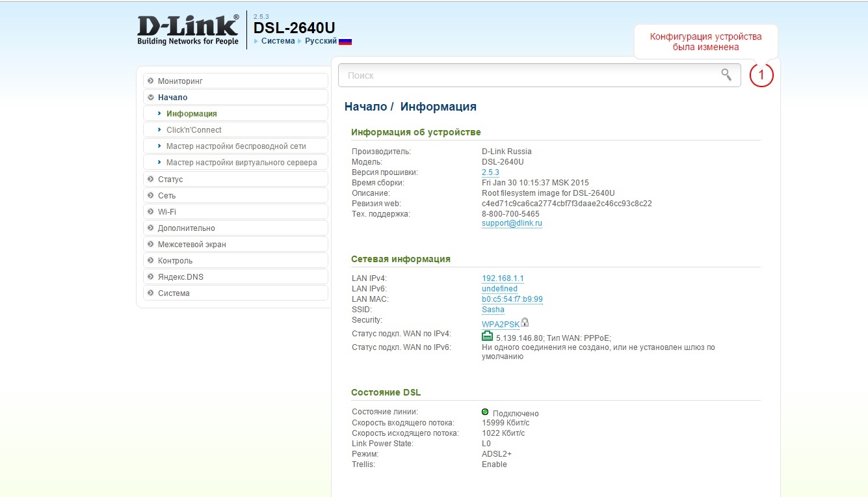Click the green DSL line status indicator
The height and width of the screenshot is (497, 868).
point(485,412)
